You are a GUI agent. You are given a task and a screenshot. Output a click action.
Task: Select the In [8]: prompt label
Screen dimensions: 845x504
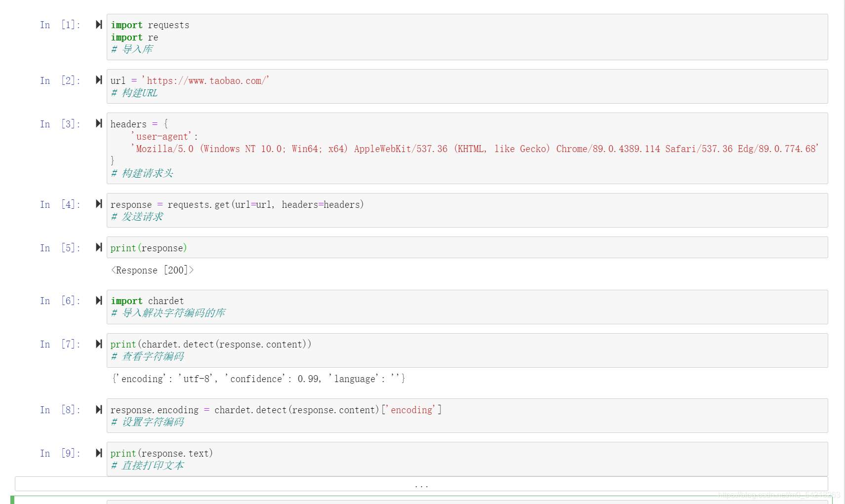click(60, 410)
